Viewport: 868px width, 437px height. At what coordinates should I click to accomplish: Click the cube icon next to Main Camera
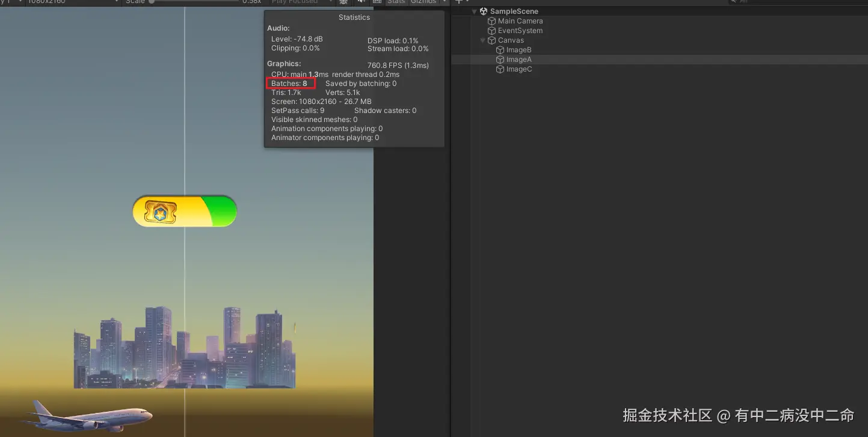[491, 21]
